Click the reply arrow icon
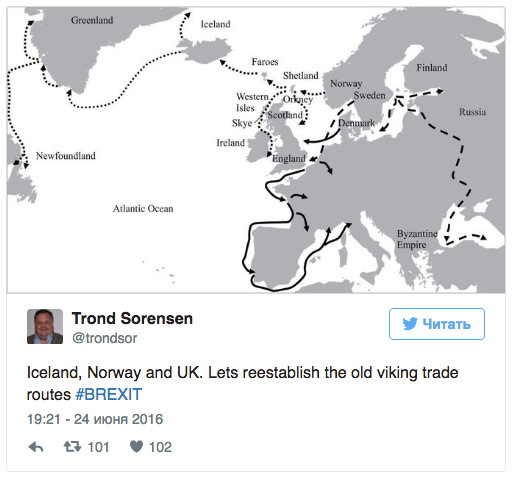The width and height of the screenshot is (515, 482). point(36,447)
